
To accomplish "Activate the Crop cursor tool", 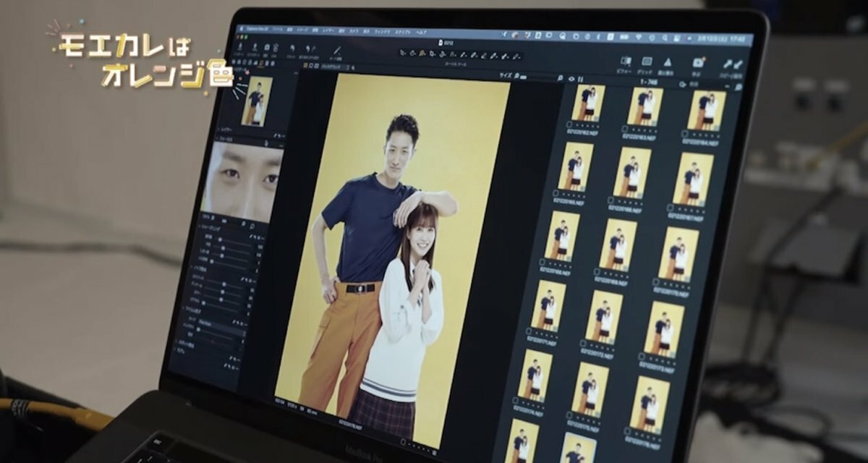I will (x=432, y=54).
